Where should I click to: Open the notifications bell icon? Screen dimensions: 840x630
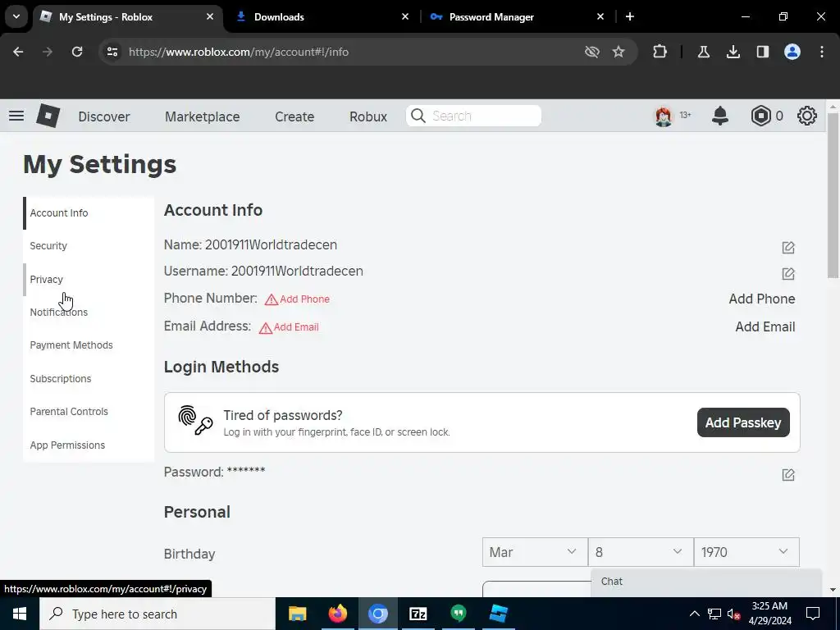click(720, 116)
